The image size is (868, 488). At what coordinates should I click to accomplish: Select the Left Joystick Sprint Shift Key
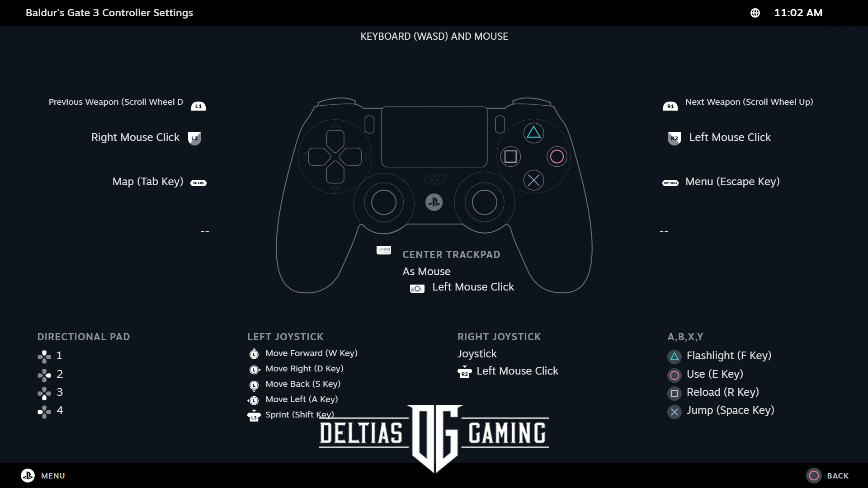coord(299,414)
